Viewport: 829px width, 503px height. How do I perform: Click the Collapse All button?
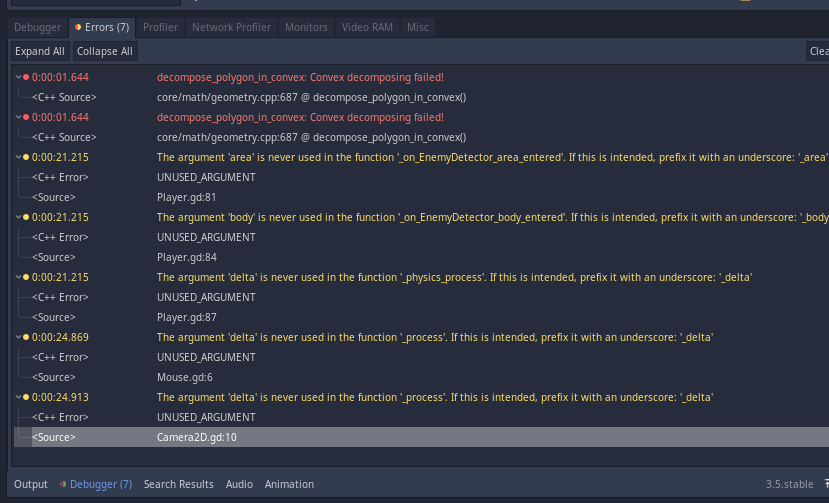point(105,51)
